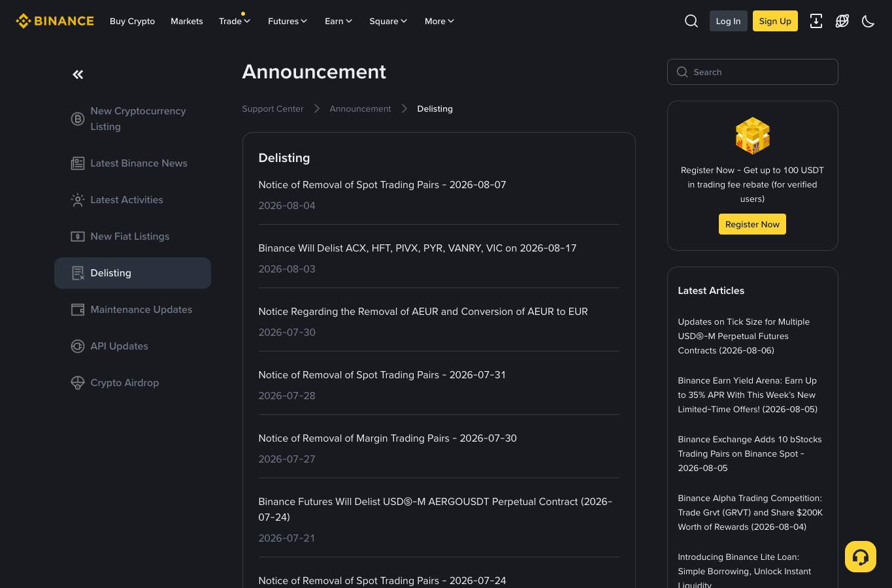Open AEUR removal and conversion notice
Viewport: 892px width, 588px height.
click(x=423, y=312)
